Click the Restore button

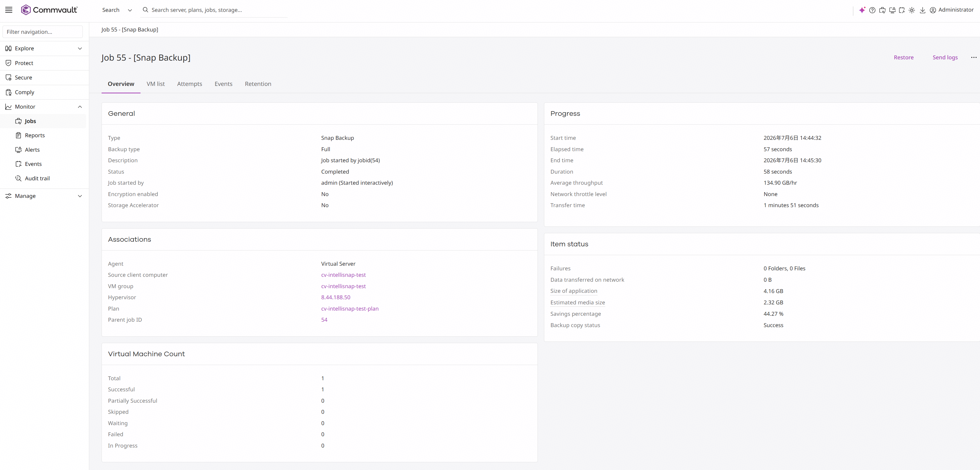[903, 58]
